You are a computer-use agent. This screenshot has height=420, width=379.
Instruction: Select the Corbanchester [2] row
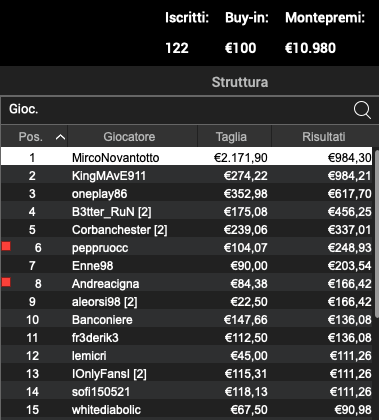(x=187, y=229)
